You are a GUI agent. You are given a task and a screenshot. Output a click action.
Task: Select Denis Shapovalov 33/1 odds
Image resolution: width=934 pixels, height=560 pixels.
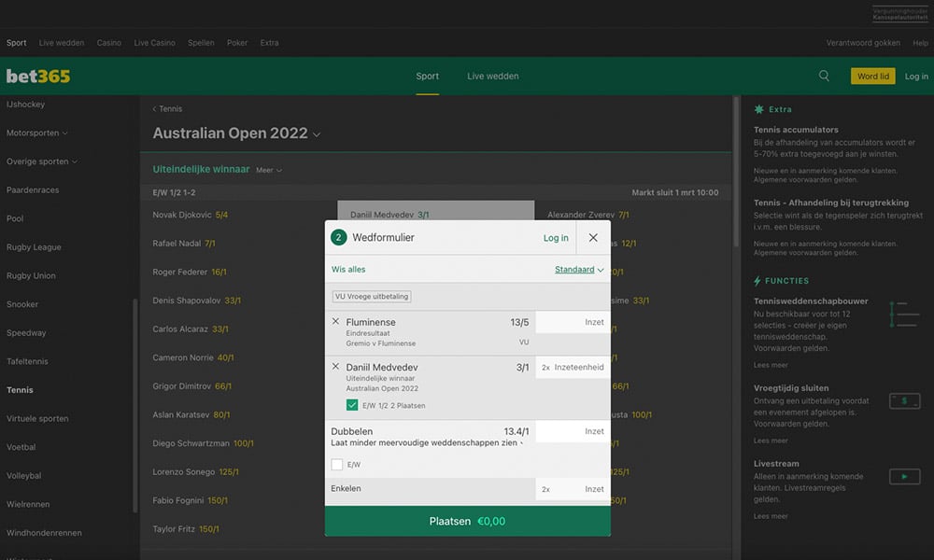coord(196,301)
